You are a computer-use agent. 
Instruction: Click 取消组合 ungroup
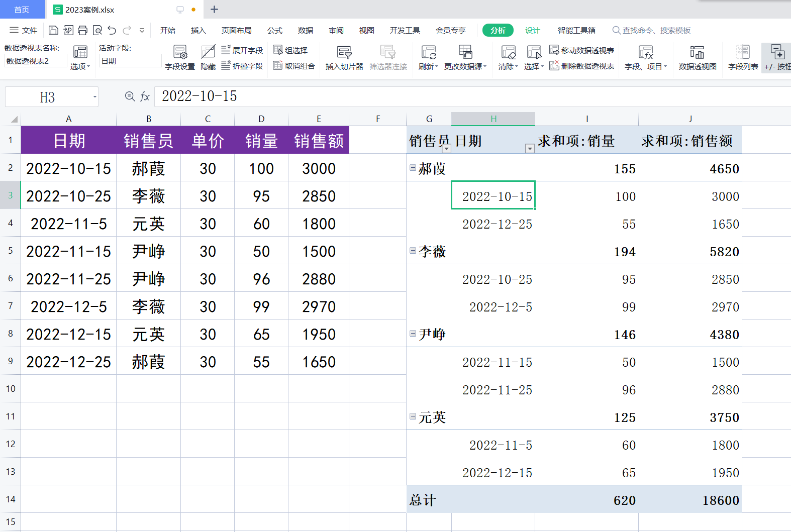click(x=294, y=66)
